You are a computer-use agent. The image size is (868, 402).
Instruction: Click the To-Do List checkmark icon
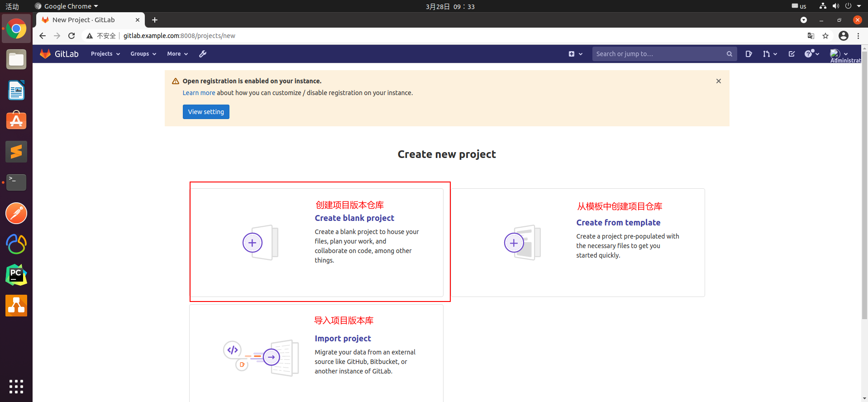pyautogui.click(x=792, y=53)
